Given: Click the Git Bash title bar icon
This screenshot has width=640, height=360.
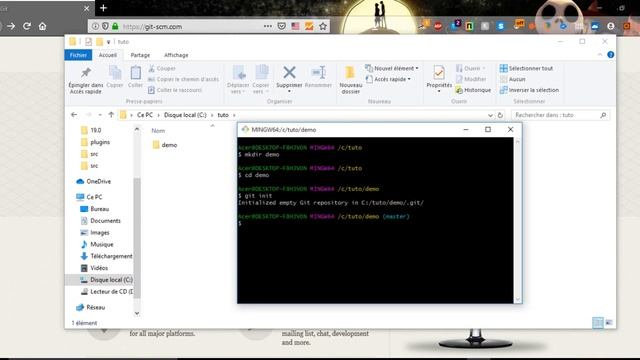Looking at the screenshot, I should 245,129.
